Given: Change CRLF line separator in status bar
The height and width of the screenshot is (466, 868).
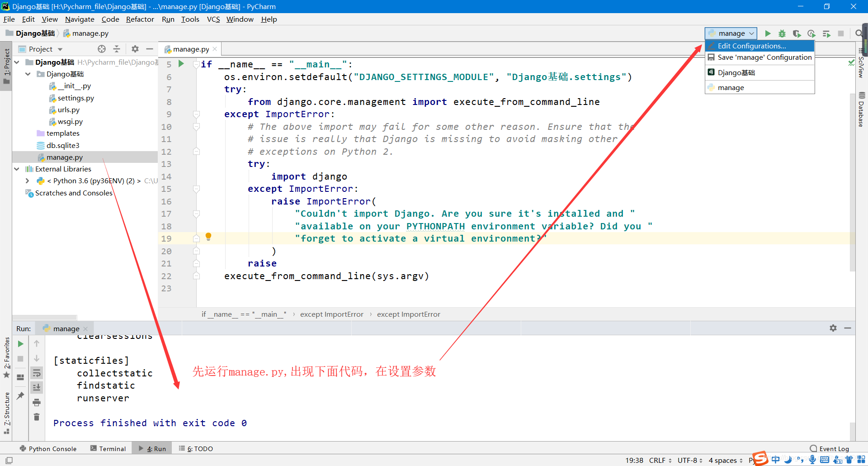Looking at the screenshot, I should point(660,460).
